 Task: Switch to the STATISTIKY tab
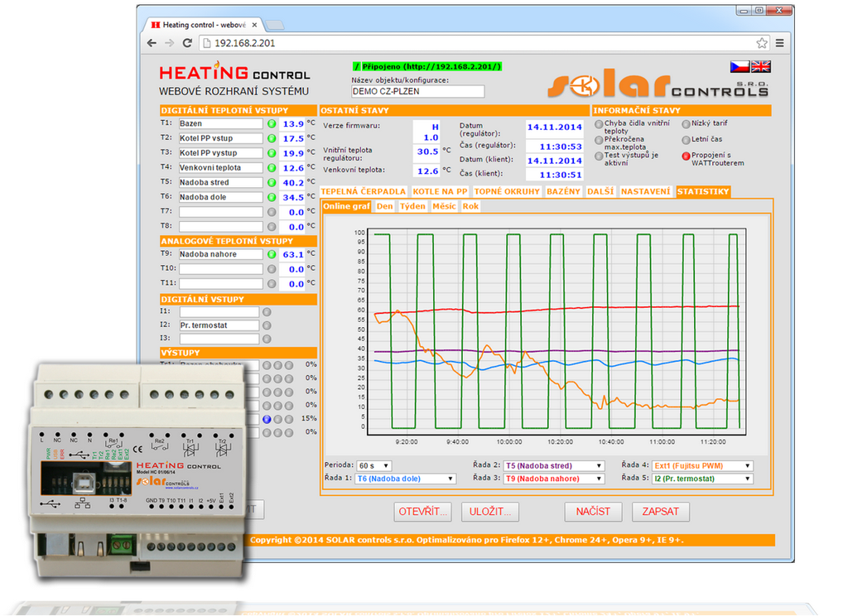coord(702,191)
